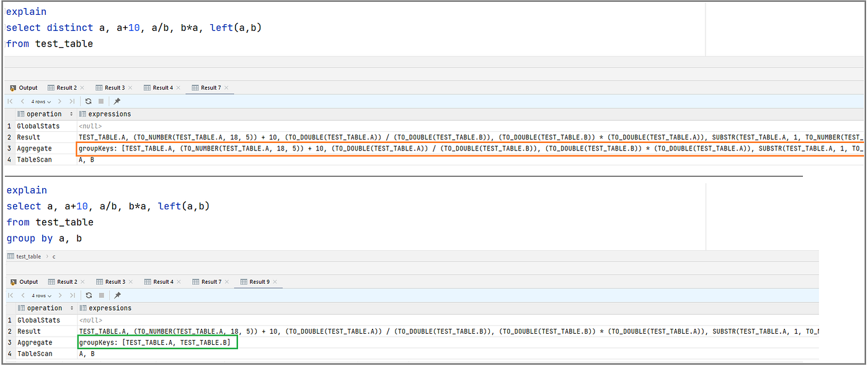The image size is (868, 366).
Task: Select the long groupKeys cell in distinct results
Action: (469, 149)
